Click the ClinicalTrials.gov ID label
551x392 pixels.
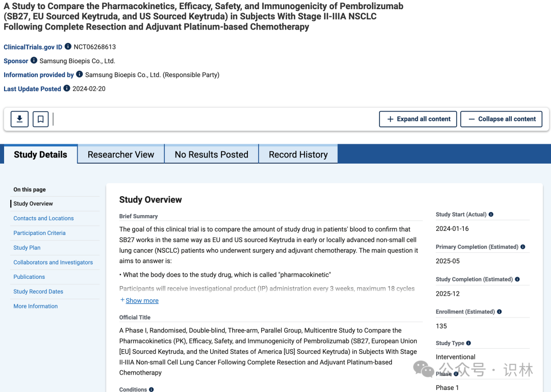point(33,47)
